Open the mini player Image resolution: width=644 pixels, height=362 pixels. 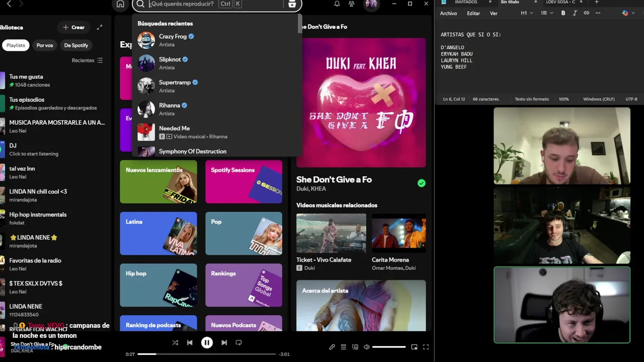pyautogui.click(x=415, y=347)
